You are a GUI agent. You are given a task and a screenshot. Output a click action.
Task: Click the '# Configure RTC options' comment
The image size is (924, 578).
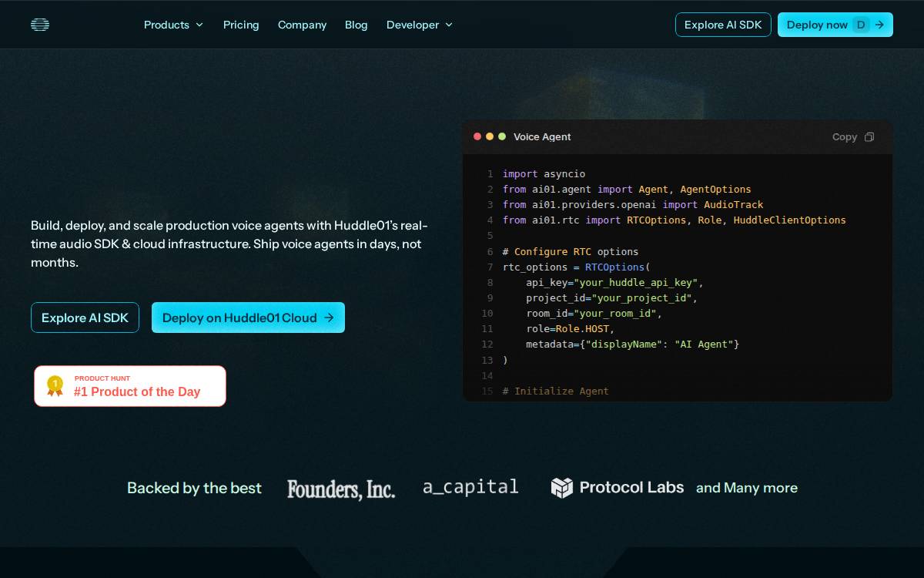(x=571, y=252)
